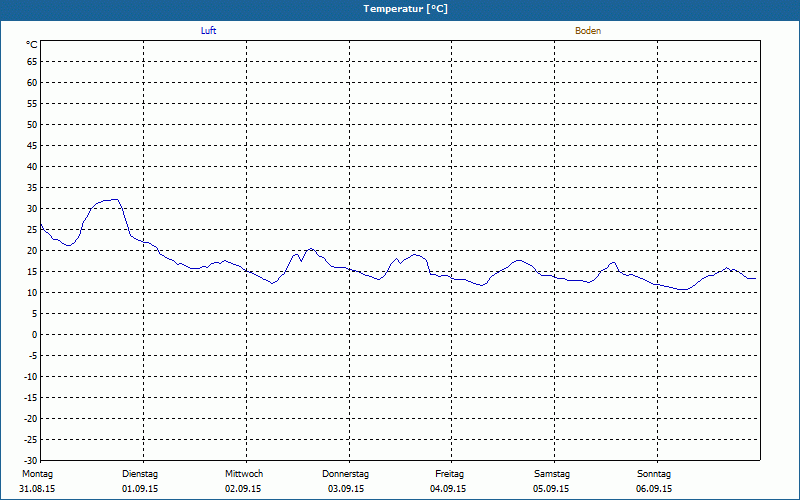
Task: Select the 'Mittwoch' day label
Action: tap(244, 474)
